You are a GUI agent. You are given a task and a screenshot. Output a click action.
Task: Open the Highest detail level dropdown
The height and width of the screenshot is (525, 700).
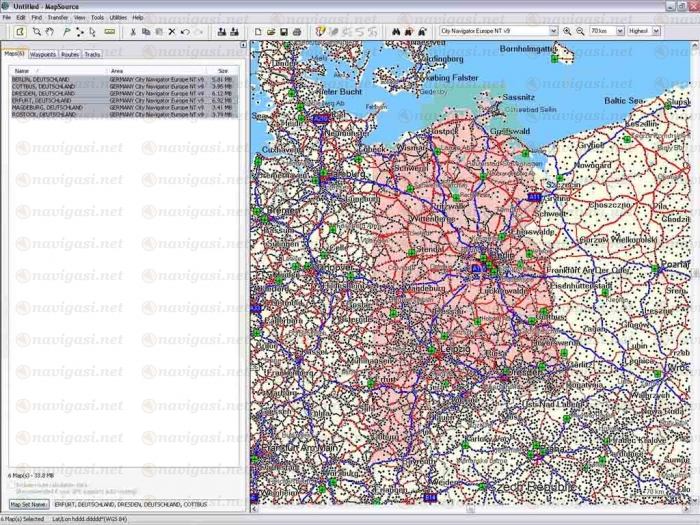pos(656,32)
